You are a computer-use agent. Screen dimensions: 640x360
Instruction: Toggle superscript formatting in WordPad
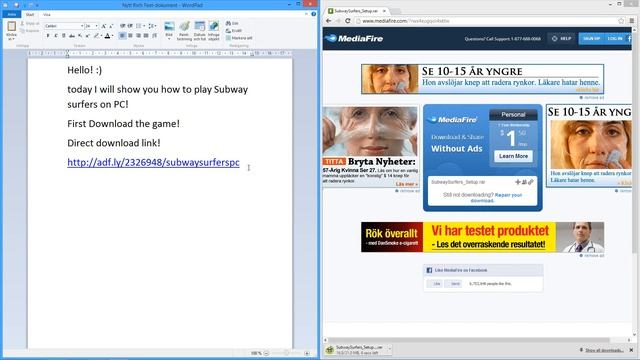click(87, 36)
